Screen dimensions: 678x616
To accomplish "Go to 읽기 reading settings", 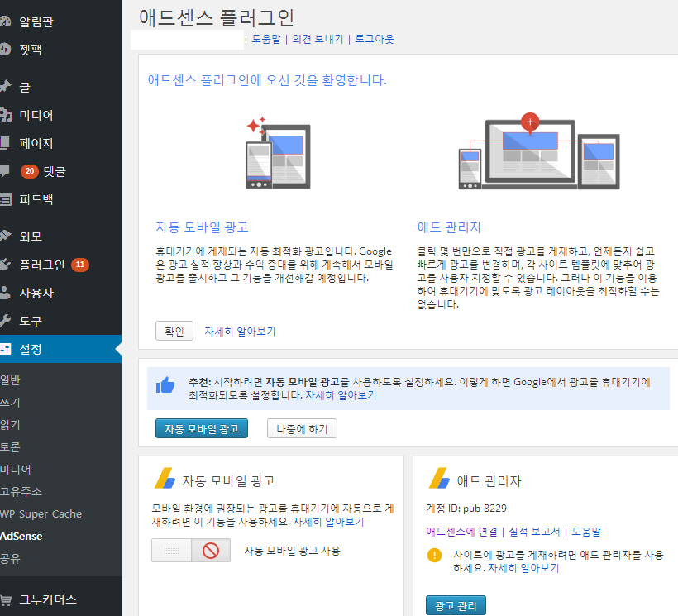I will 11,425.
